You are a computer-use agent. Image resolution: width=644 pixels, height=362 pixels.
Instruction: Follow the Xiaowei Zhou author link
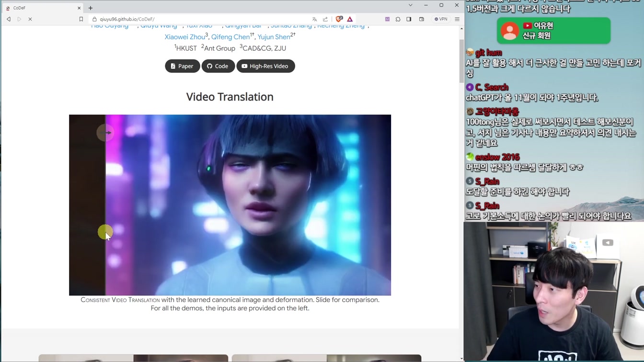click(x=185, y=37)
